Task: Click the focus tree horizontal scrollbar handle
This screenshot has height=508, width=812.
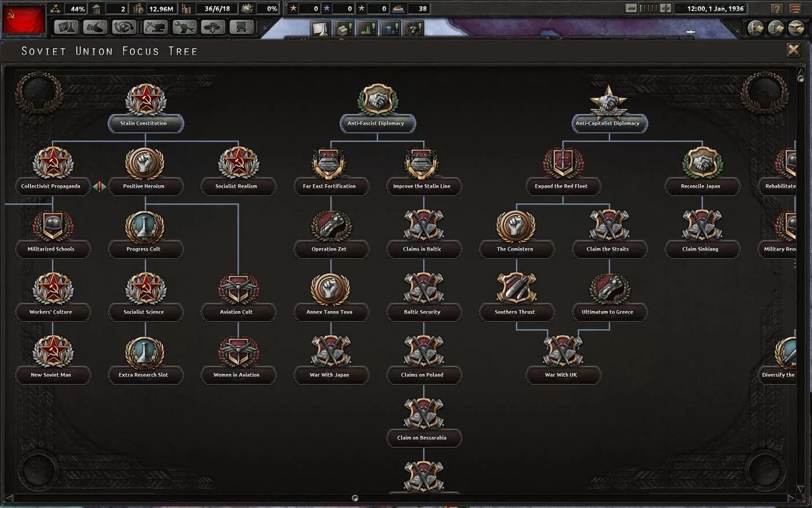Action: (x=355, y=498)
